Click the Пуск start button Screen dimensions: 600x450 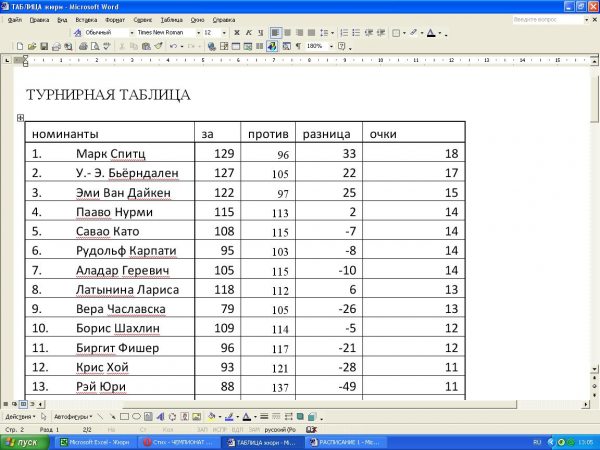(22, 441)
